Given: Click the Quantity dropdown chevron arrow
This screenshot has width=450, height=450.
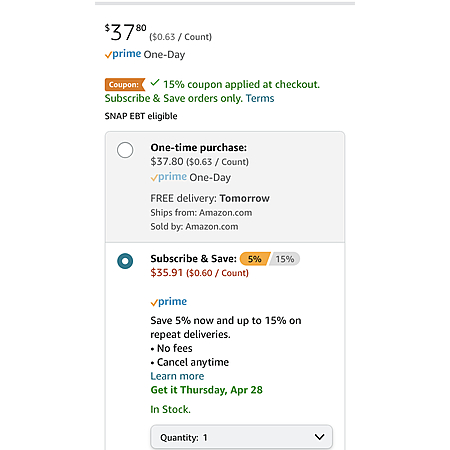Looking at the screenshot, I should [x=319, y=437].
